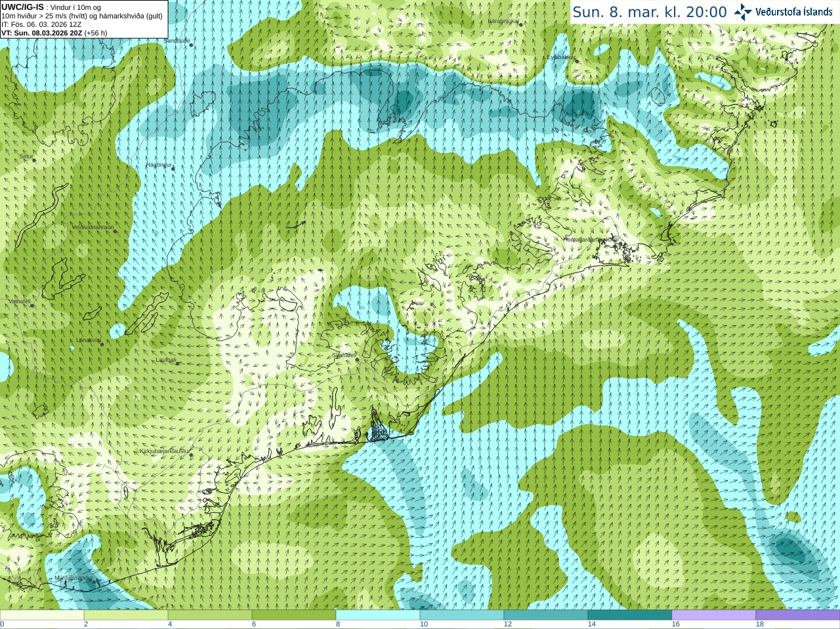The height and width of the screenshot is (629, 840).
Task: Click the Mýrdalssandur station label
Action: coord(74,578)
